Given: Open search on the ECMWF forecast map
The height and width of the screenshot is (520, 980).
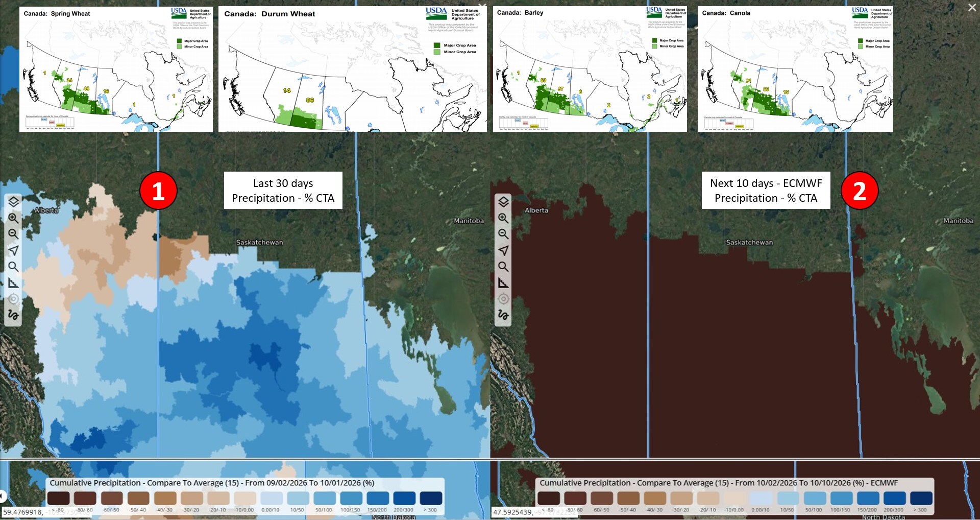Looking at the screenshot, I should click(x=503, y=267).
